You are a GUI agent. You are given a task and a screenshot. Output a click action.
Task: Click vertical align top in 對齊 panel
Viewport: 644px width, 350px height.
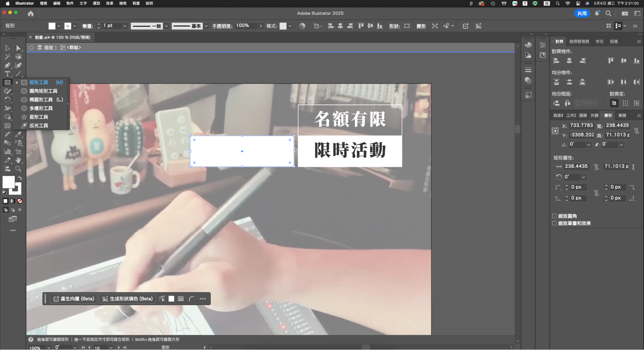coord(611,61)
